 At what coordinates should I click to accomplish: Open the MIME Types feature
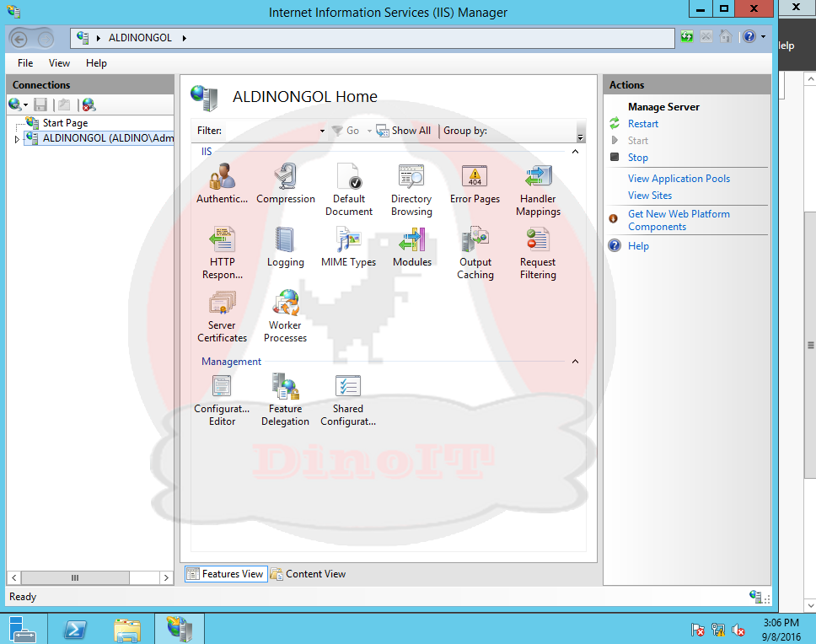coord(349,247)
